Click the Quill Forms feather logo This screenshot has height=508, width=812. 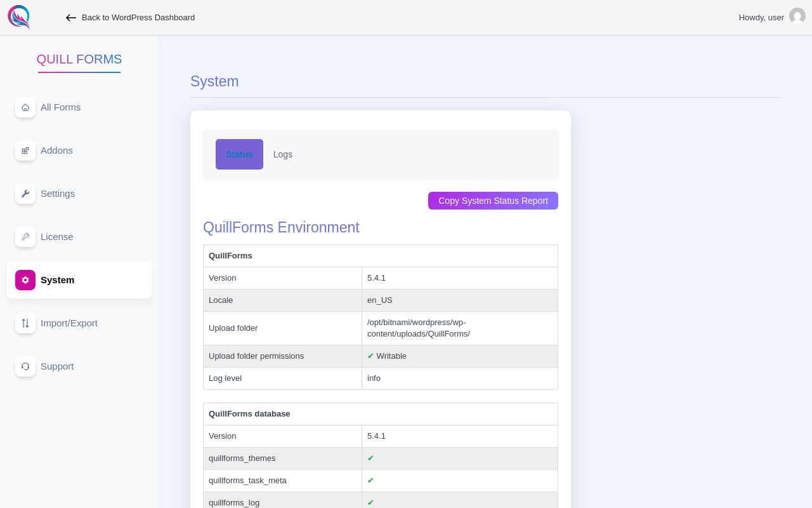pyautogui.click(x=19, y=17)
